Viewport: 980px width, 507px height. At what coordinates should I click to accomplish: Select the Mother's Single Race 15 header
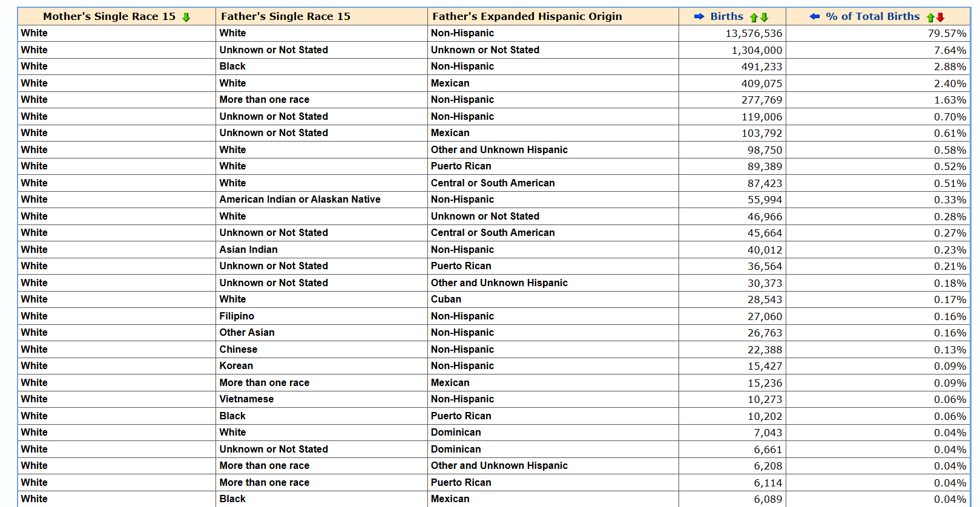pos(109,16)
